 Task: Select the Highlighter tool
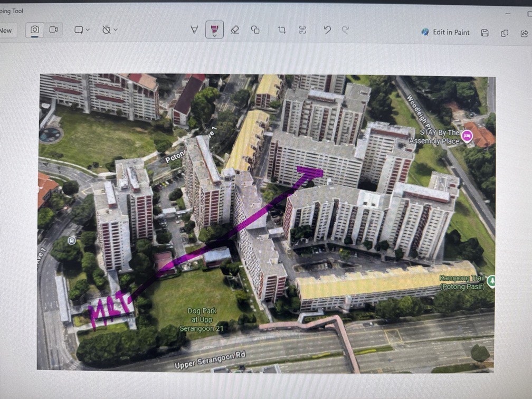(214, 30)
